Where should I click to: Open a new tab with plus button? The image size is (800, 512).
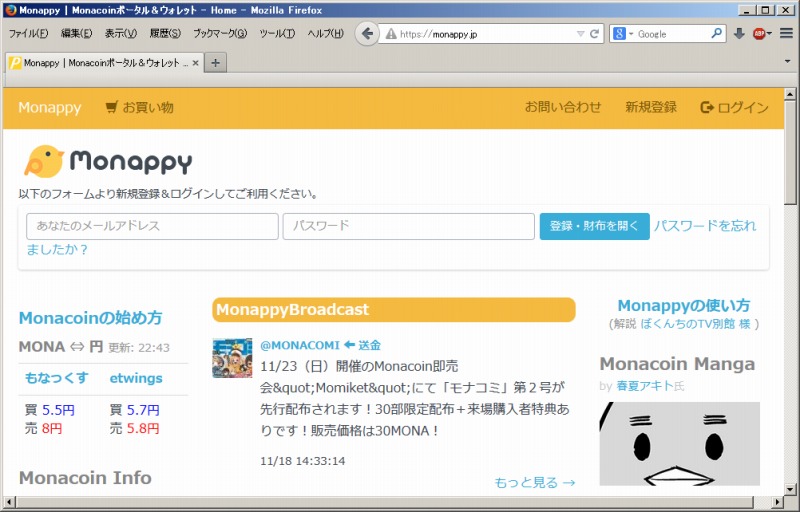pyautogui.click(x=215, y=63)
